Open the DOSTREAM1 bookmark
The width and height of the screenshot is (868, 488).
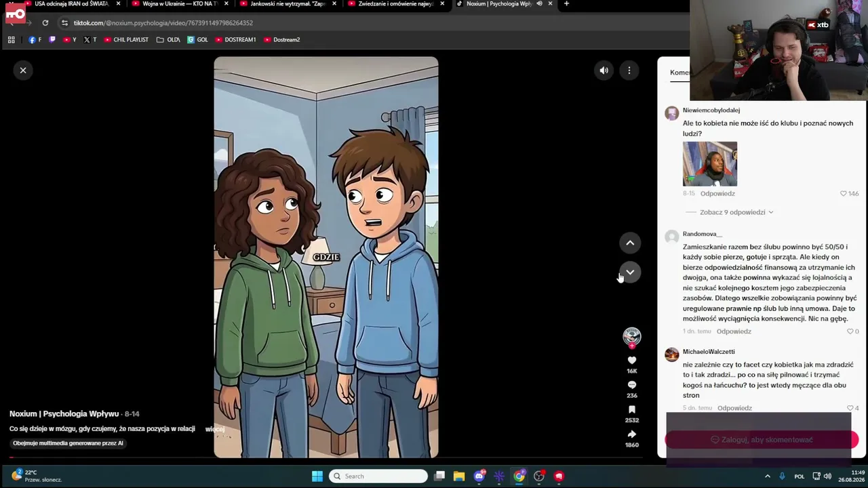tap(235, 40)
